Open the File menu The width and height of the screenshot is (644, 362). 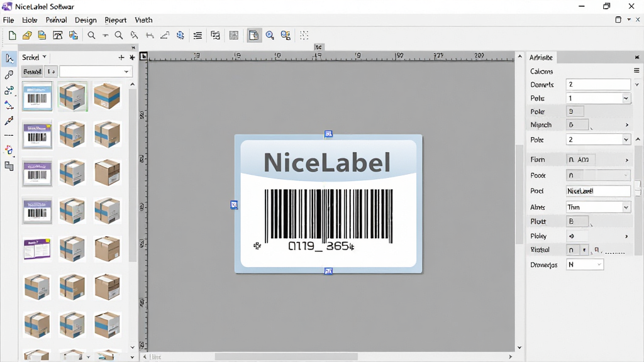coord(8,19)
